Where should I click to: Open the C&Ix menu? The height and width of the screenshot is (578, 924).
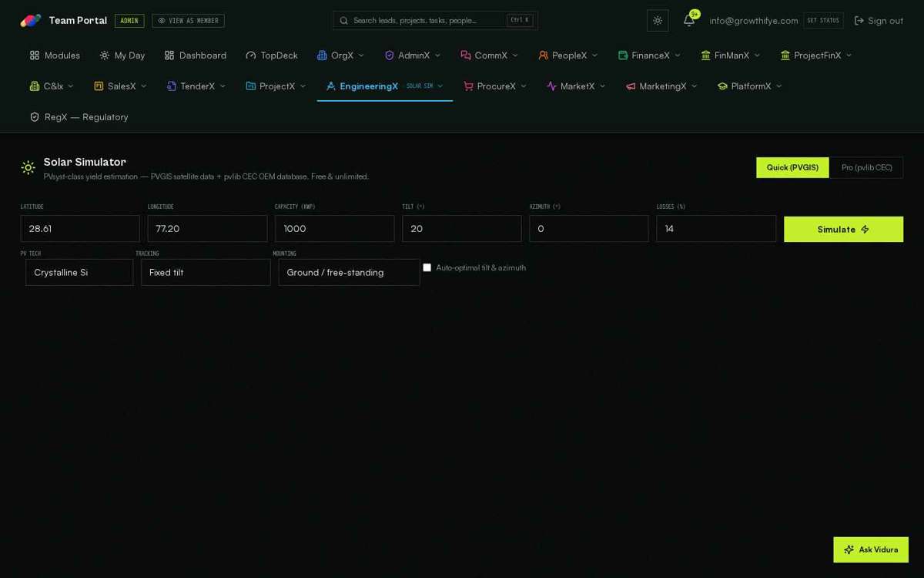tap(52, 86)
